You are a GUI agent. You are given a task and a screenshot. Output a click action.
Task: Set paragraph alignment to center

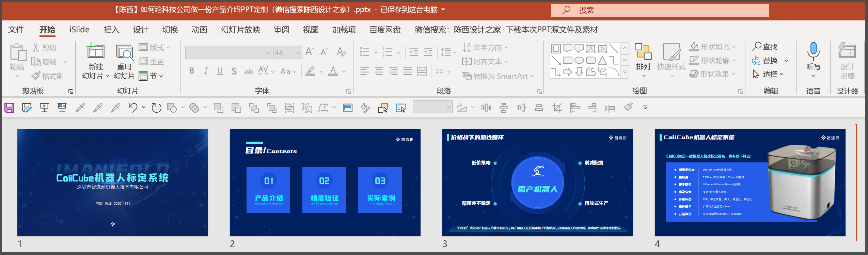point(379,71)
